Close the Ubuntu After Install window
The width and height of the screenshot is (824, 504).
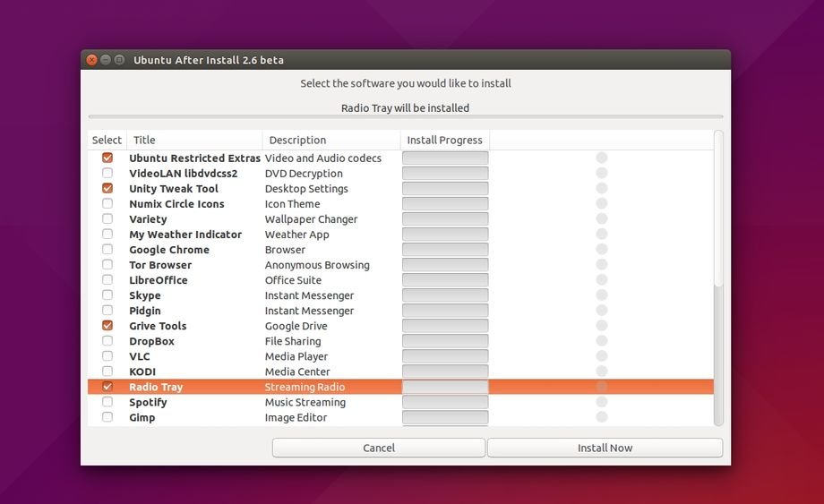pyautogui.click(x=90, y=60)
